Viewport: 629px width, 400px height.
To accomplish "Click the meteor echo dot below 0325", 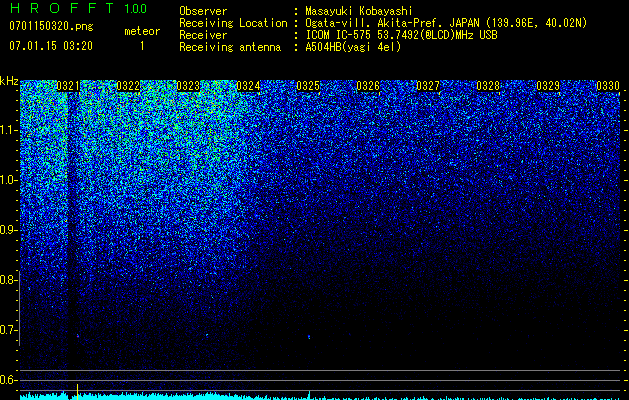I will (x=309, y=337).
